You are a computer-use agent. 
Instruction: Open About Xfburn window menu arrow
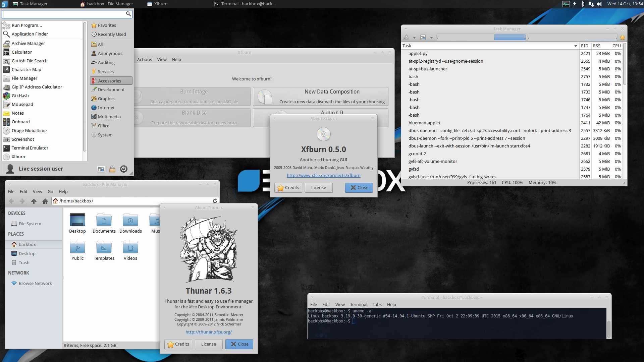tap(274, 118)
